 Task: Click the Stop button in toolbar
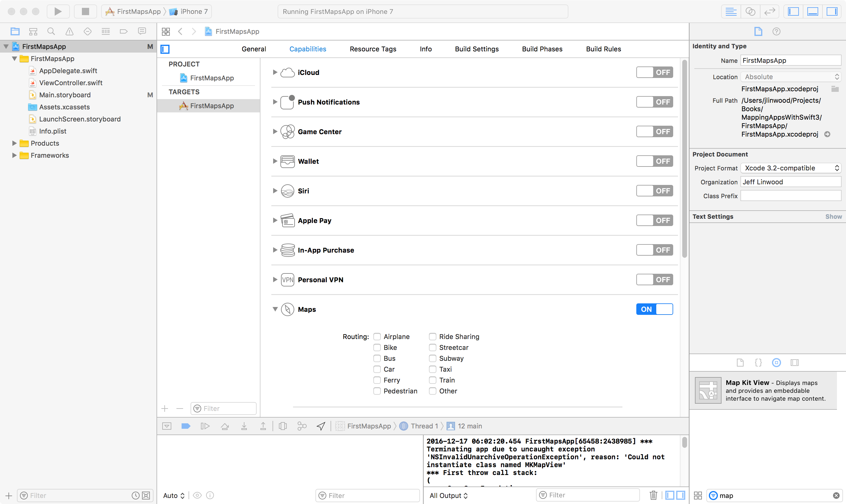[85, 11]
